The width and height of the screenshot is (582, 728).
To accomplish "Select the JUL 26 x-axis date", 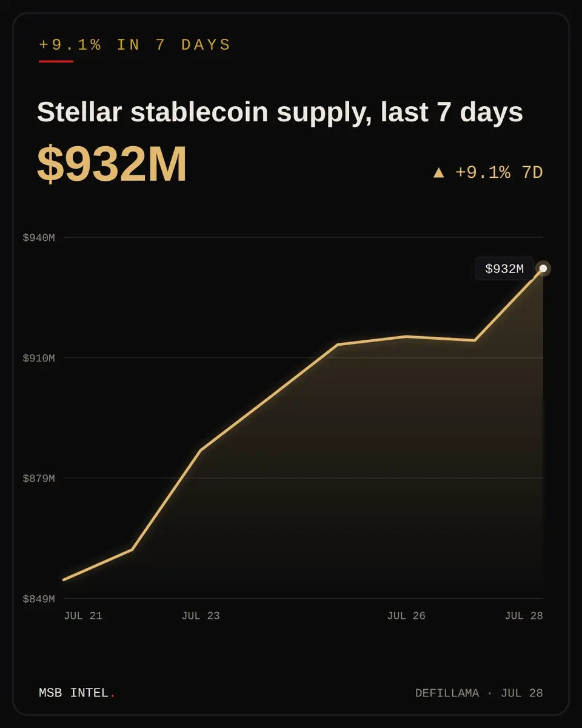I will tap(406, 616).
